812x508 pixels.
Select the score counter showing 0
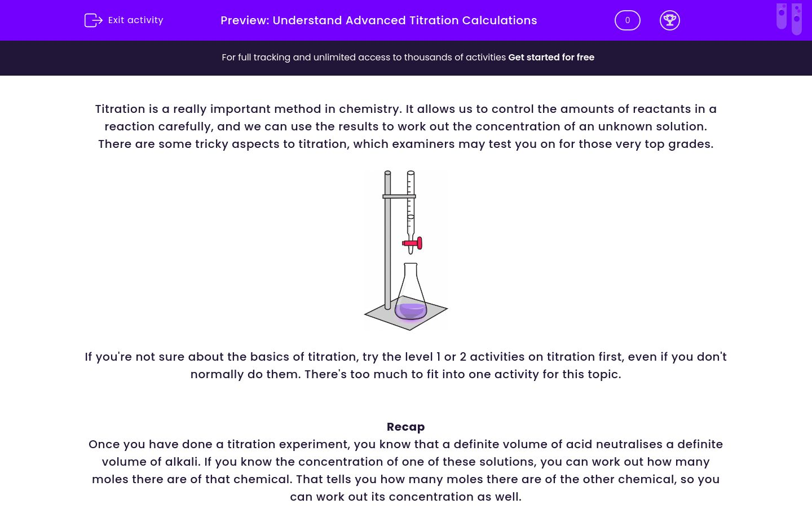click(627, 20)
